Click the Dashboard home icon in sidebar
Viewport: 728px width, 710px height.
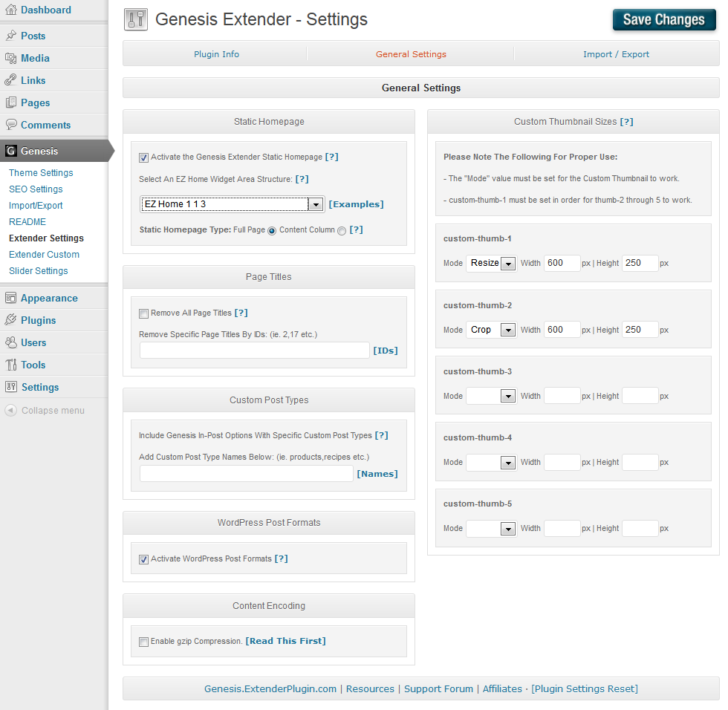pos(10,10)
